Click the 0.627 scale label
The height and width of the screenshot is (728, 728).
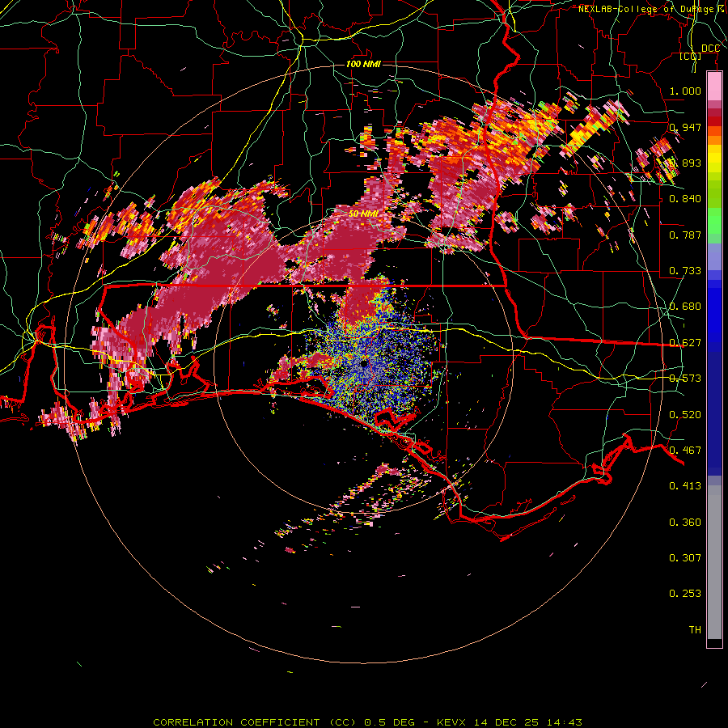coord(685,342)
